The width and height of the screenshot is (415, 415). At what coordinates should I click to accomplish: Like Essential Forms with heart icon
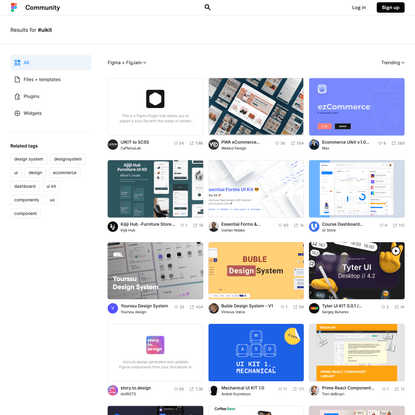(280, 225)
